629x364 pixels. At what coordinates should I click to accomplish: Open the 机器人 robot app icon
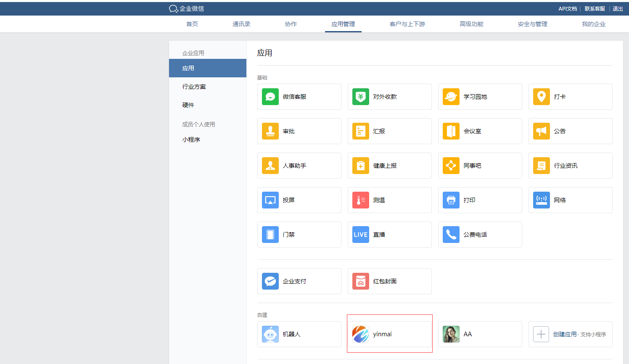[x=270, y=334]
